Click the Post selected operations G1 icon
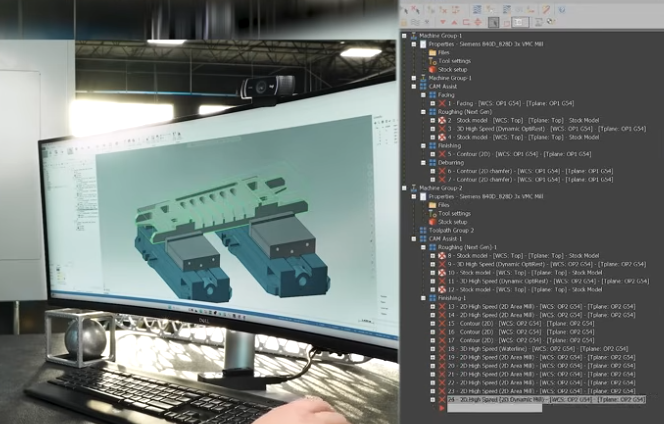This screenshot has width=664, height=424. click(518, 9)
